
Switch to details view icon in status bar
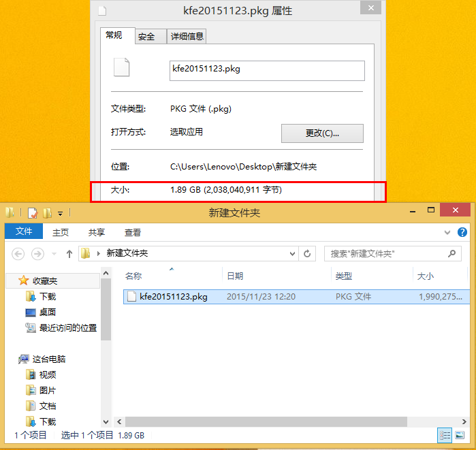pos(445,436)
